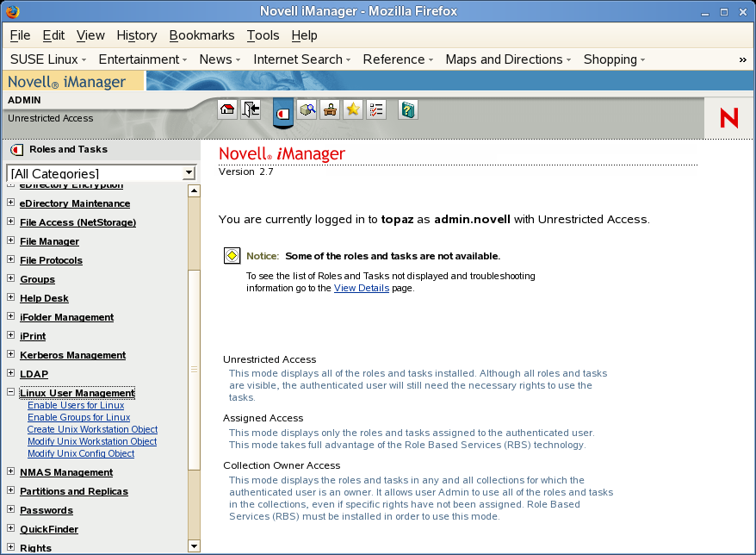
Task: Open Enable Users for Linux task
Action: 76,405
